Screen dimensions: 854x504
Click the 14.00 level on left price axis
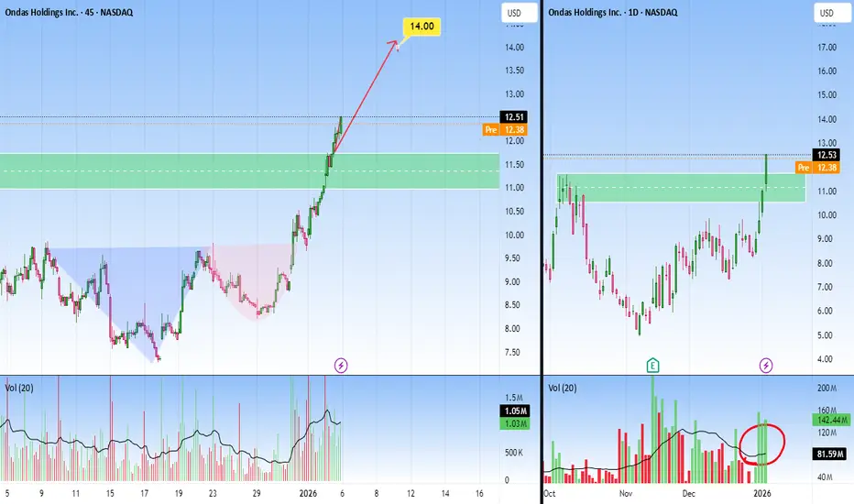coord(514,48)
